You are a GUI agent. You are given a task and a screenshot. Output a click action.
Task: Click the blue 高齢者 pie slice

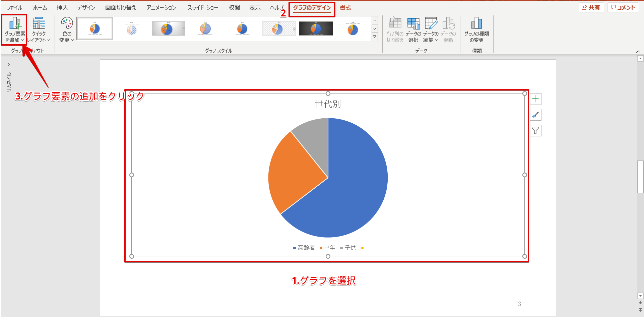coord(355,181)
